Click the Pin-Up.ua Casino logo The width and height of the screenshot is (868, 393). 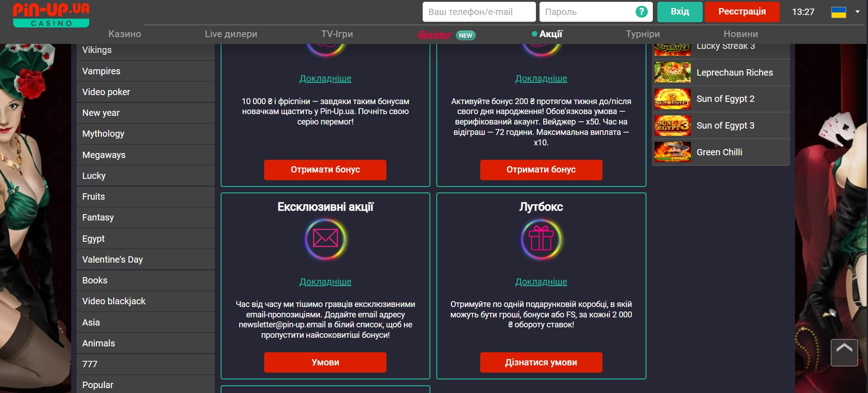pyautogui.click(x=51, y=15)
